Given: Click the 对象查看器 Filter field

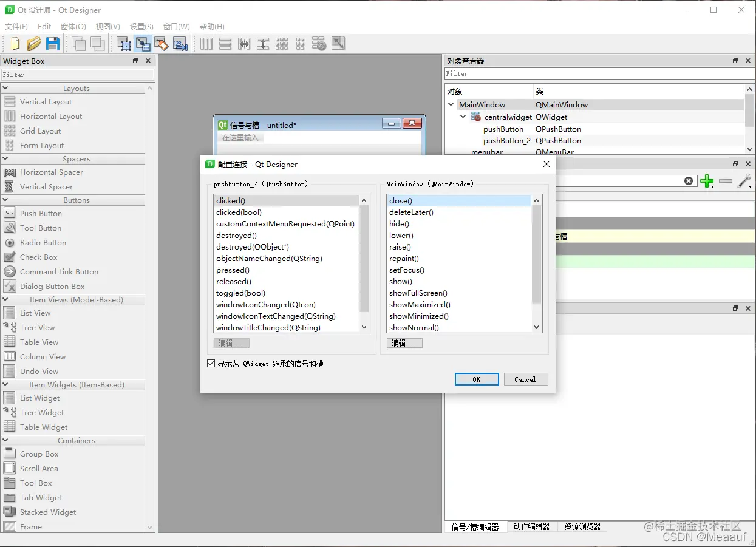Looking at the screenshot, I should pyautogui.click(x=600, y=73).
